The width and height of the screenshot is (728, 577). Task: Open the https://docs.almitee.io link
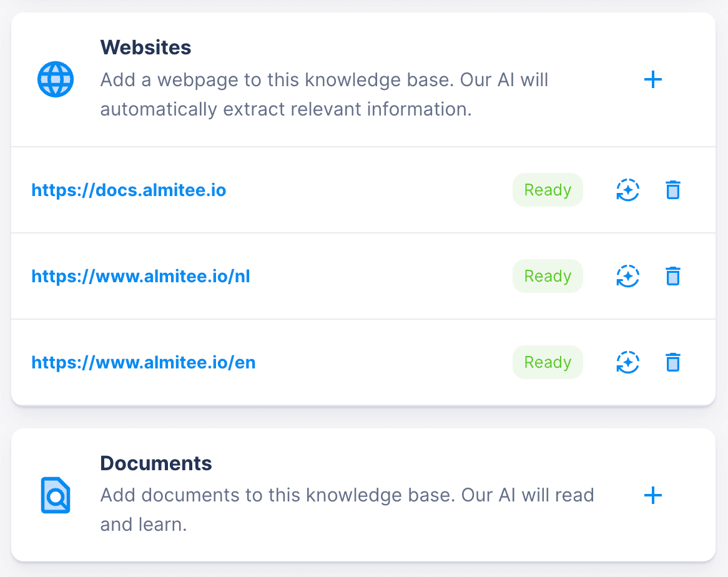coord(128,190)
